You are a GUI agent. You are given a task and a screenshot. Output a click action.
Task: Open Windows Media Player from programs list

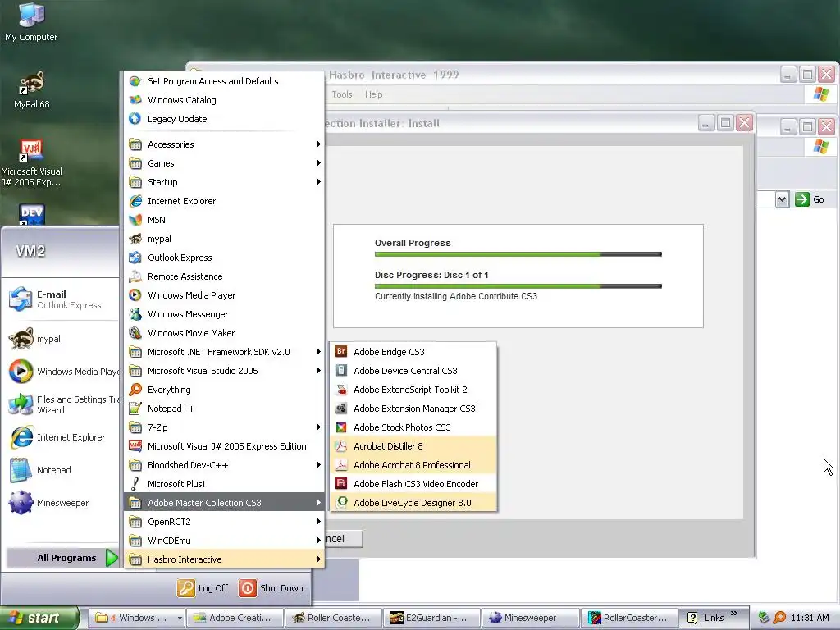[225, 295]
